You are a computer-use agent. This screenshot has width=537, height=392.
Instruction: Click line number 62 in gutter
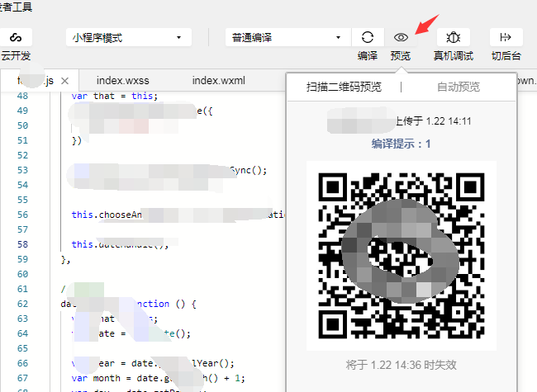22,304
